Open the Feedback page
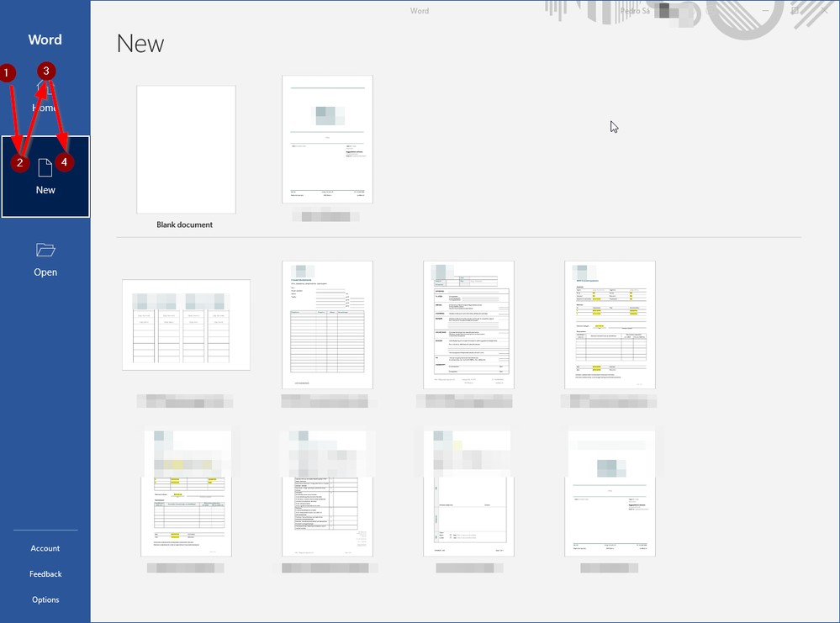The image size is (840, 623). (x=45, y=573)
